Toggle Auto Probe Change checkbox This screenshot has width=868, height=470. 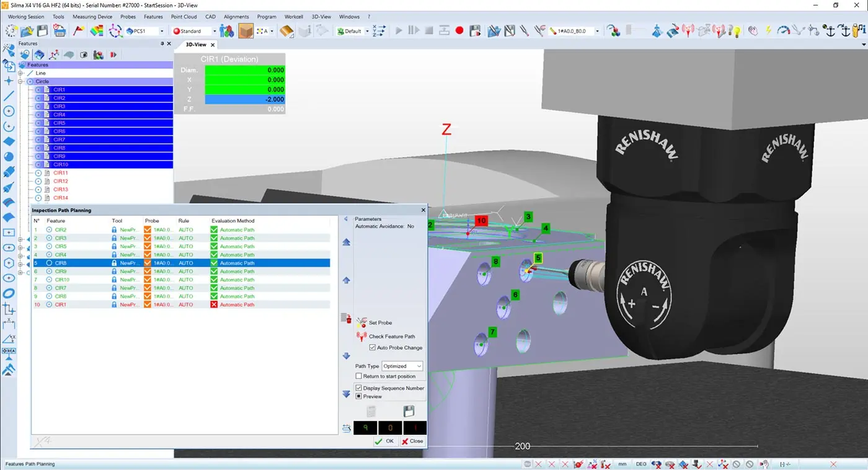pyautogui.click(x=373, y=348)
